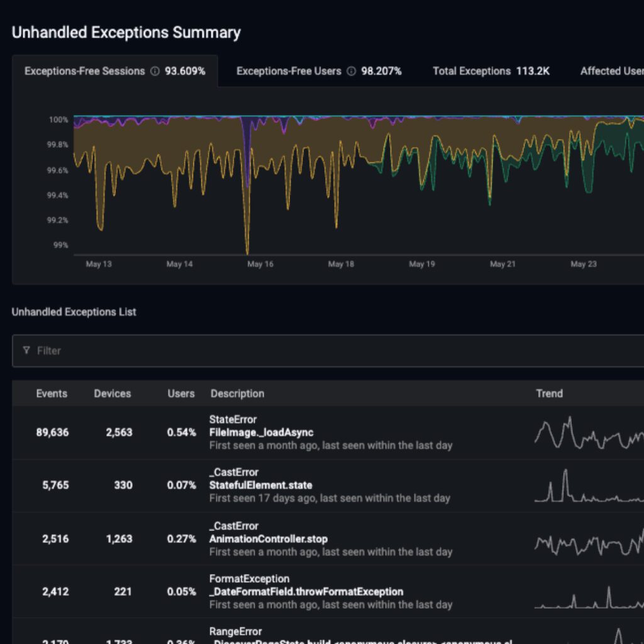Click the May 13 date label on the chart
Screen dimensions: 644x644
tap(98, 264)
